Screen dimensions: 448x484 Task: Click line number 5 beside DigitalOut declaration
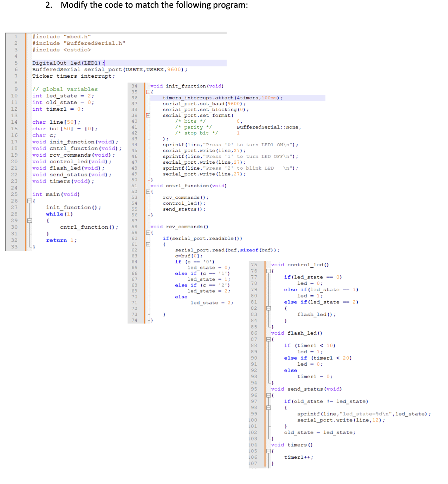coord(15,63)
